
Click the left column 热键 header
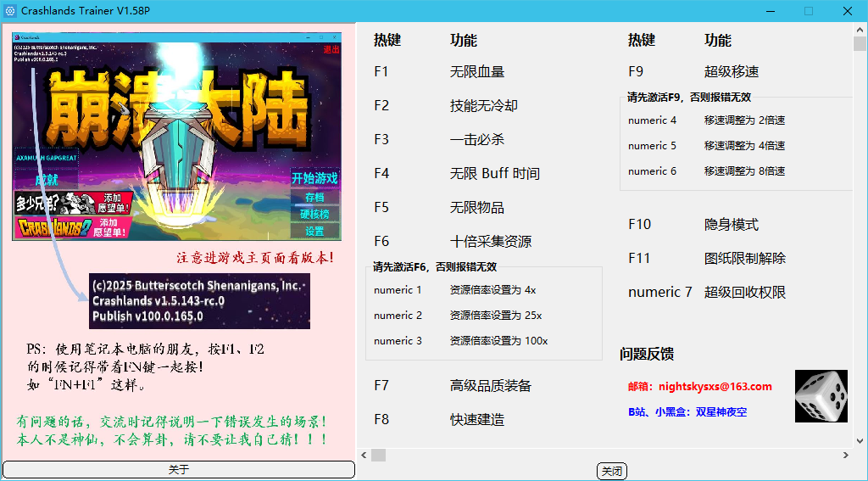coord(387,40)
